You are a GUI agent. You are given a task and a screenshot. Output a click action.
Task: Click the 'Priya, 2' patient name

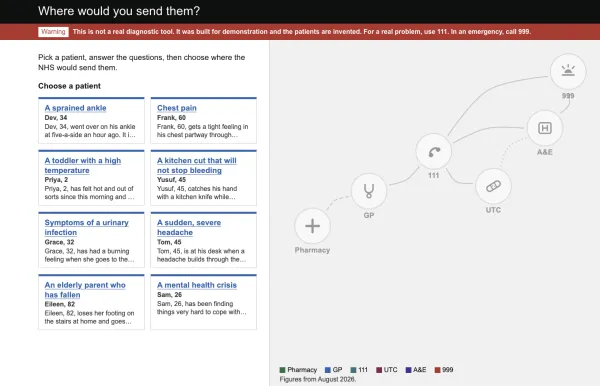tap(56, 179)
